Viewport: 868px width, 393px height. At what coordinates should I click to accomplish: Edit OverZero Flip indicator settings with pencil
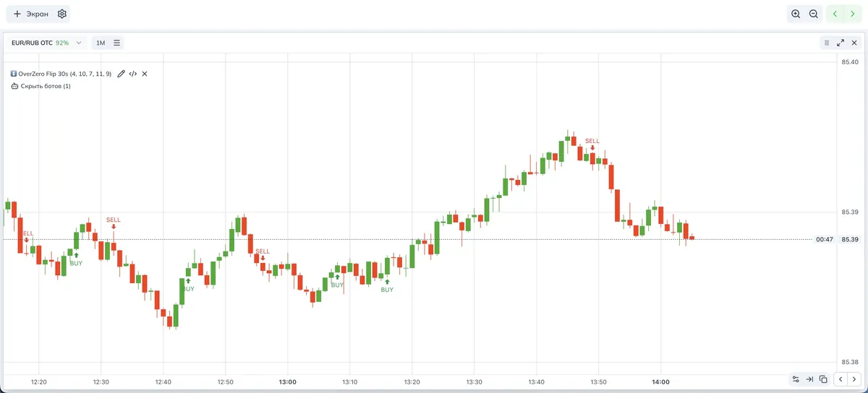click(x=121, y=74)
